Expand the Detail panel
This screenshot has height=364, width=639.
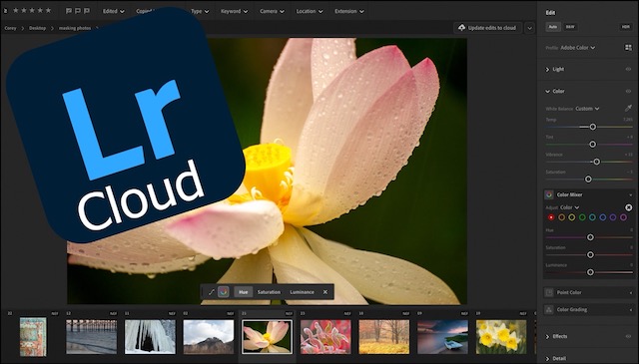tap(548, 359)
